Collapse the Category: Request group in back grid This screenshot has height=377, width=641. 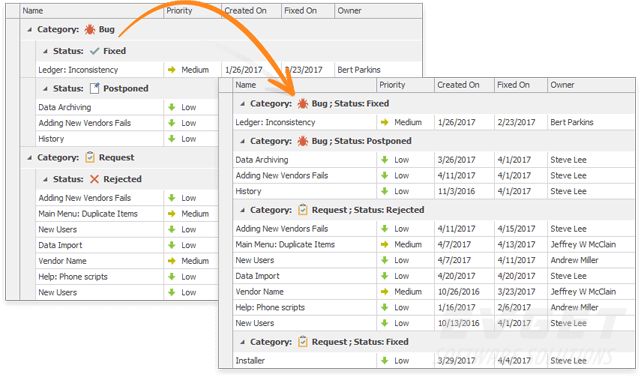tap(29, 158)
